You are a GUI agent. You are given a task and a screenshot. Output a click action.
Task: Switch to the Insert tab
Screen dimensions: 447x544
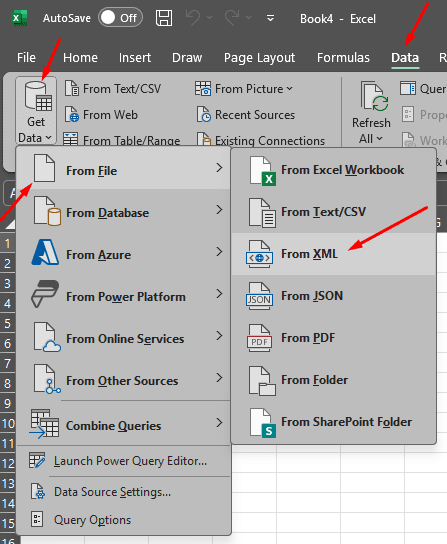135,58
